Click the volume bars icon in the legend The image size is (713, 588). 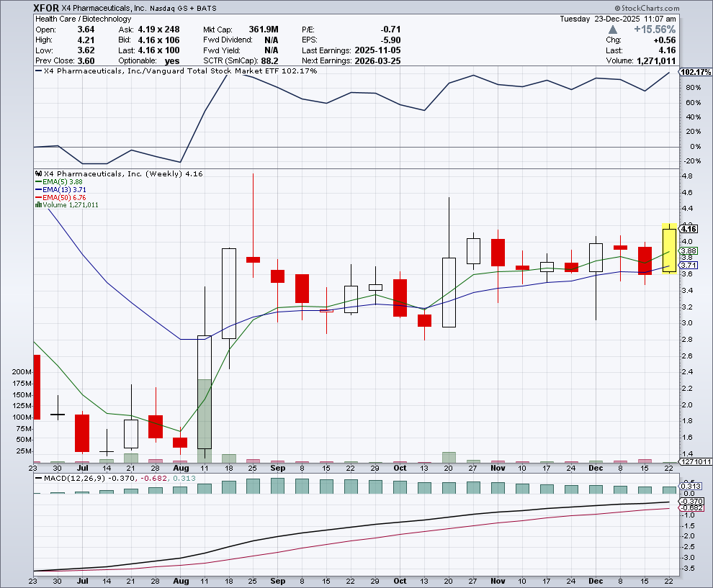tap(38, 205)
